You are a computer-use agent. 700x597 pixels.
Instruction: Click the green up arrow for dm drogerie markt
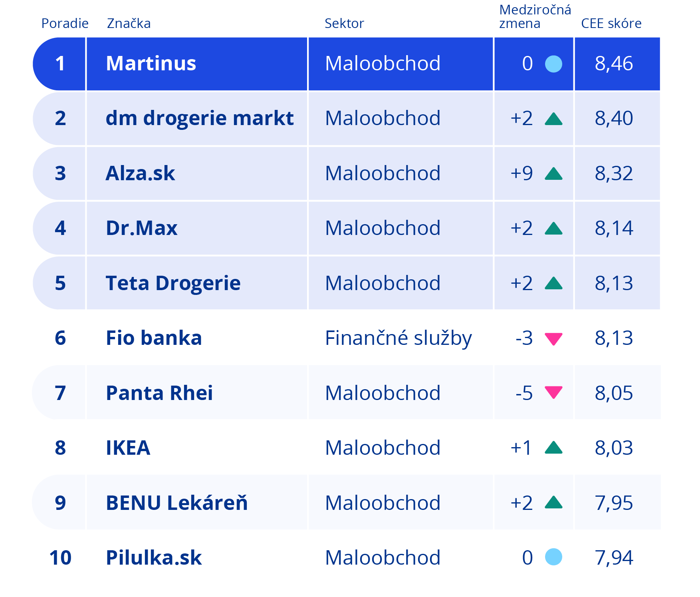point(553,119)
